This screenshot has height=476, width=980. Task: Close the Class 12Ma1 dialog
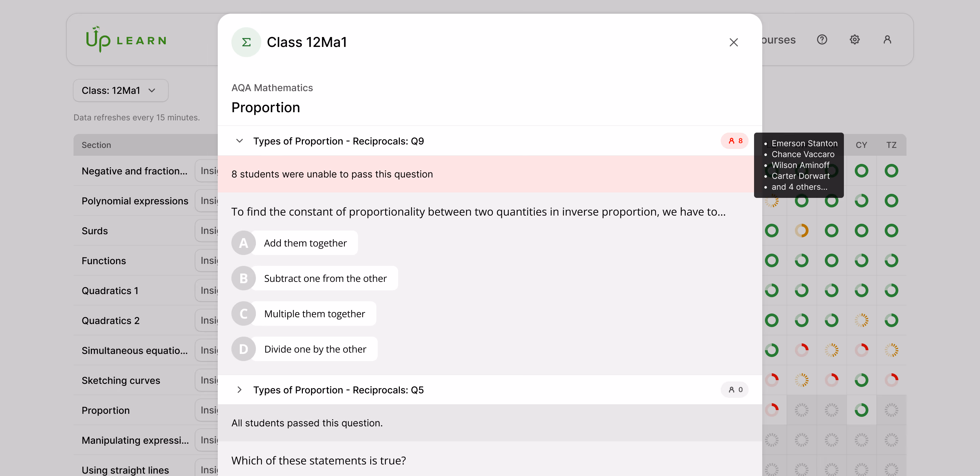(x=734, y=42)
